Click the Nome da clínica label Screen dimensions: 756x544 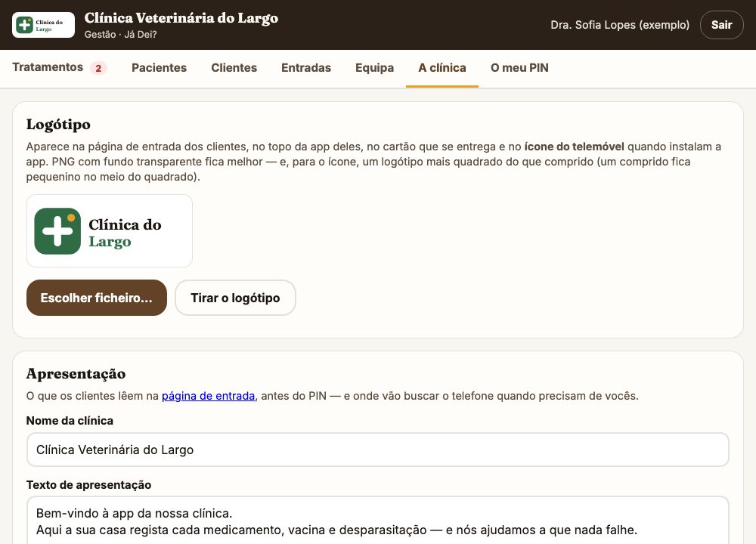[x=70, y=421]
